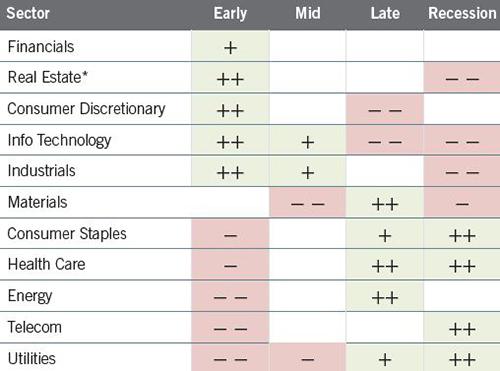Image resolution: width=500 pixels, height=371 pixels.
Task: Select the Financials row label
Action: click(41, 47)
